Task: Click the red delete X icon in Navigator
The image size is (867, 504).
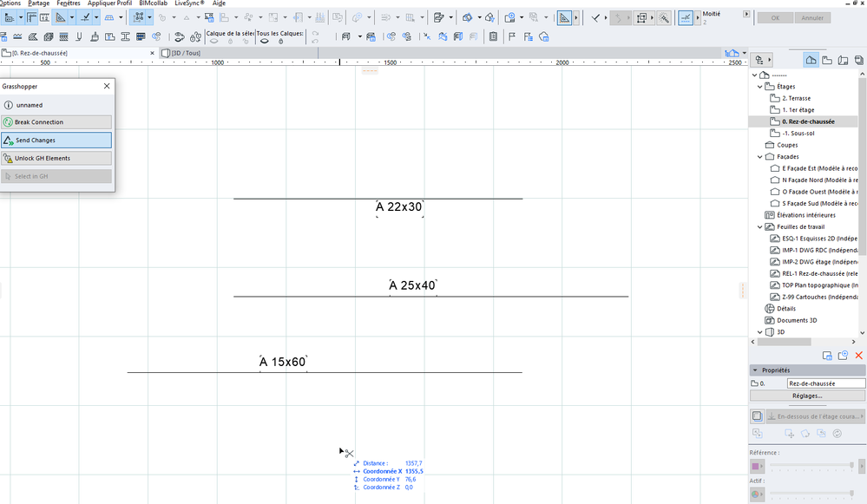Action: tap(858, 356)
